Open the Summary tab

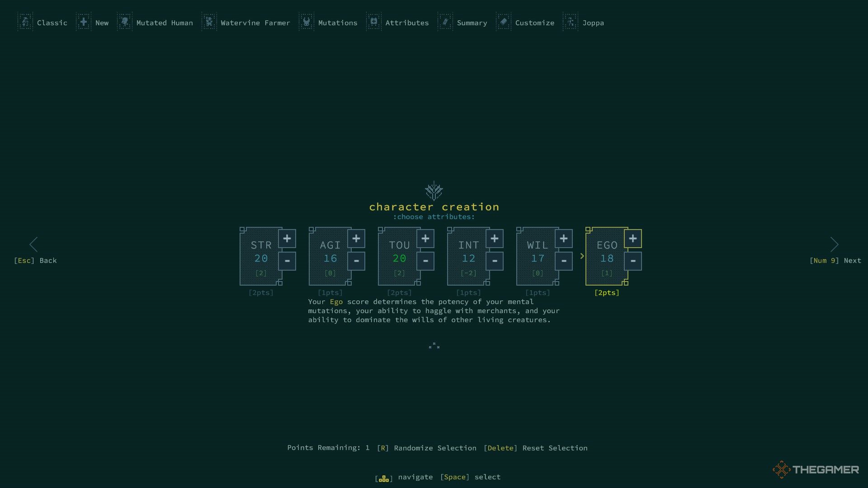click(x=472, y=23)
